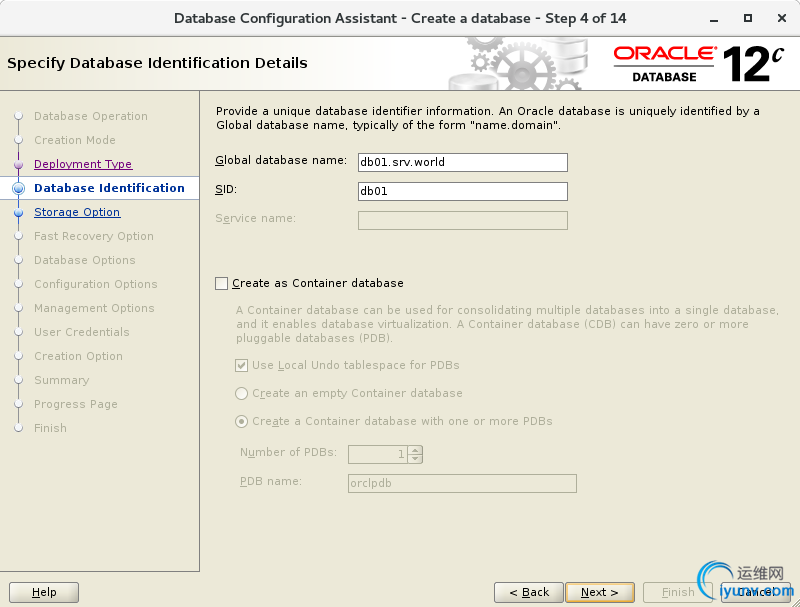Click the disabled Finish button at bottom
Screen dimensions: 800x607
(x=678, y=592)
